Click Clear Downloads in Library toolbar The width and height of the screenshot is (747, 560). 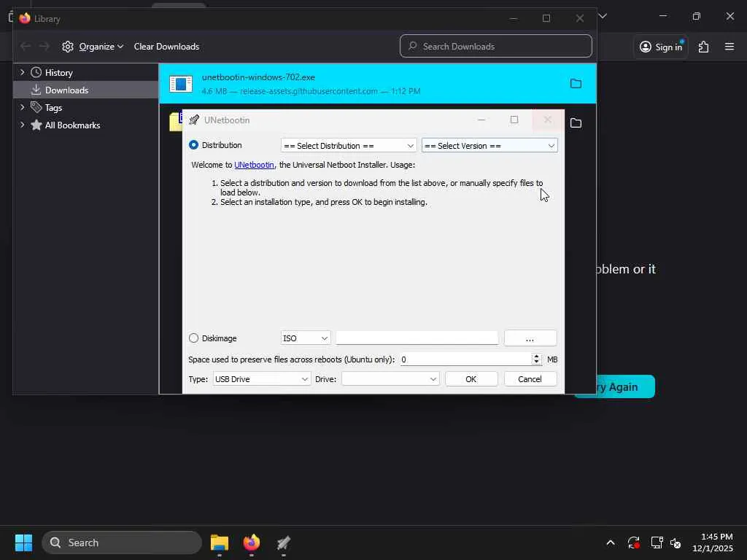(166, 47)
